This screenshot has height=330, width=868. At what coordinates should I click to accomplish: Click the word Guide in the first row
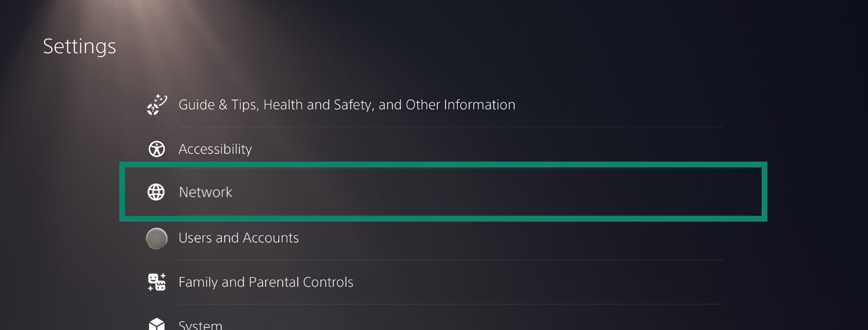[196, 105]
